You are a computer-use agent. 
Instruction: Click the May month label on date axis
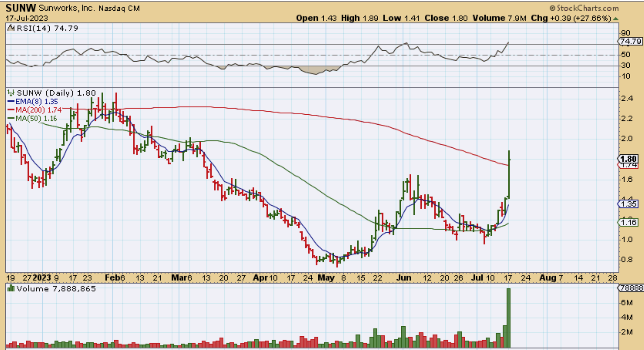[x=326, y=278]
